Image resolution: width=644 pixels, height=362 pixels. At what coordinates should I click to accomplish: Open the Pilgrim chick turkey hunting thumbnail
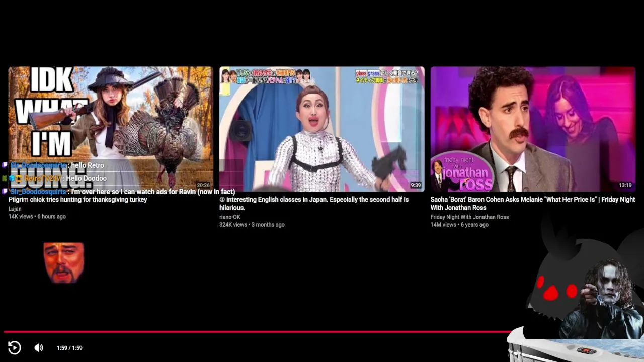(x=111, y=129)
